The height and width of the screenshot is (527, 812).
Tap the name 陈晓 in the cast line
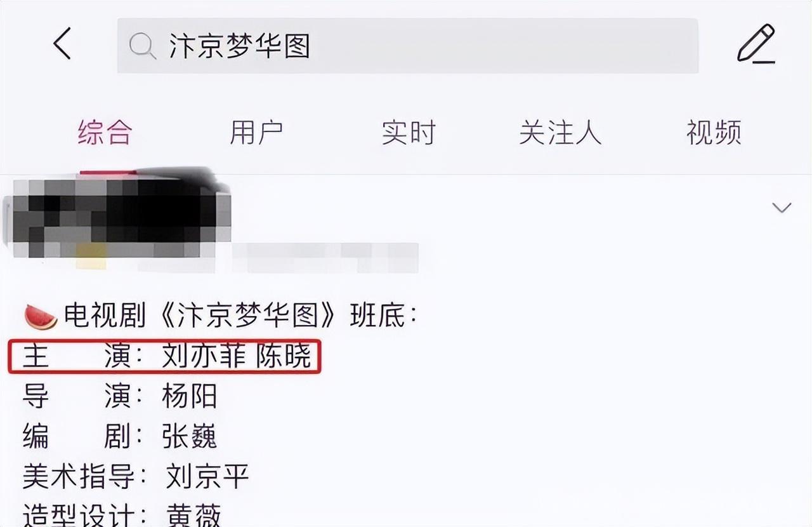pos(284,357)
